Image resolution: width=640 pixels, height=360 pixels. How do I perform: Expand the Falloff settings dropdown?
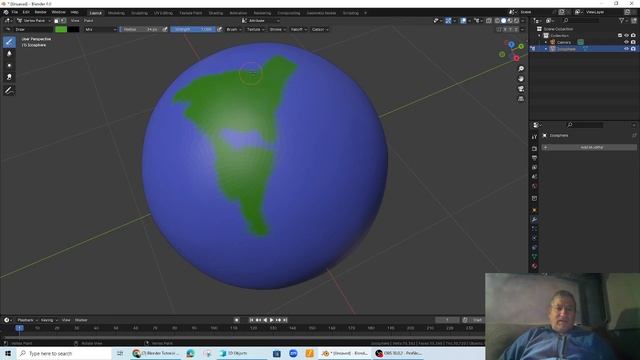pyautogui.click(x=299, y=29)
